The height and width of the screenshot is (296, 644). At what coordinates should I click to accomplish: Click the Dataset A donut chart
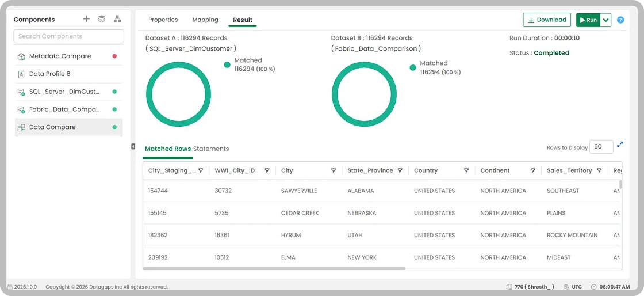click(179, 94)
